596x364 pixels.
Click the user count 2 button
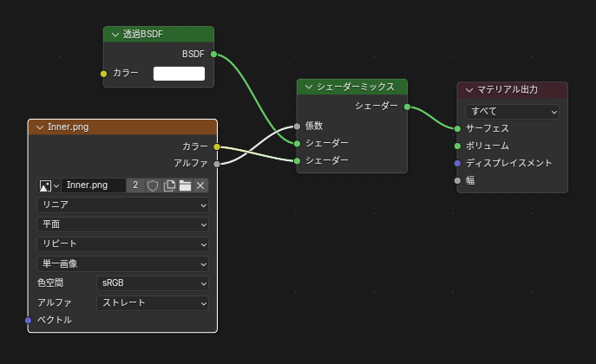(x=135, y=185)
